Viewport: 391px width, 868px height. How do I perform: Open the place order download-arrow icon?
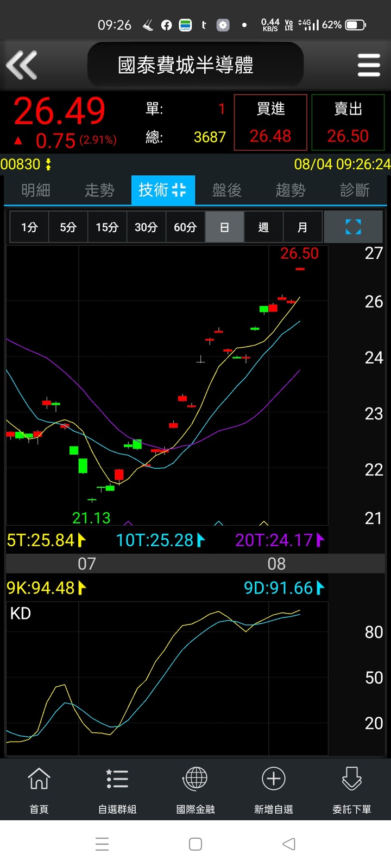tap(352, 779)
